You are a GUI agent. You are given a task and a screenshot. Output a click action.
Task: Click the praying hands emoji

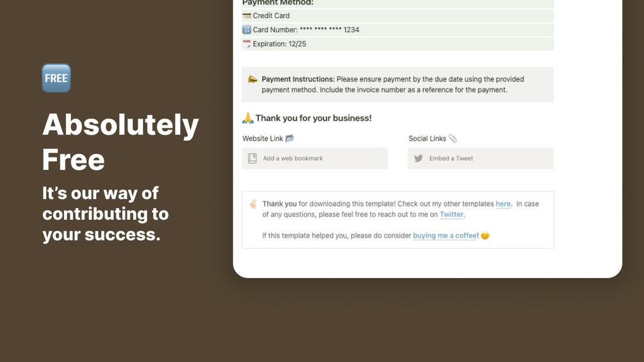(248, 118)
